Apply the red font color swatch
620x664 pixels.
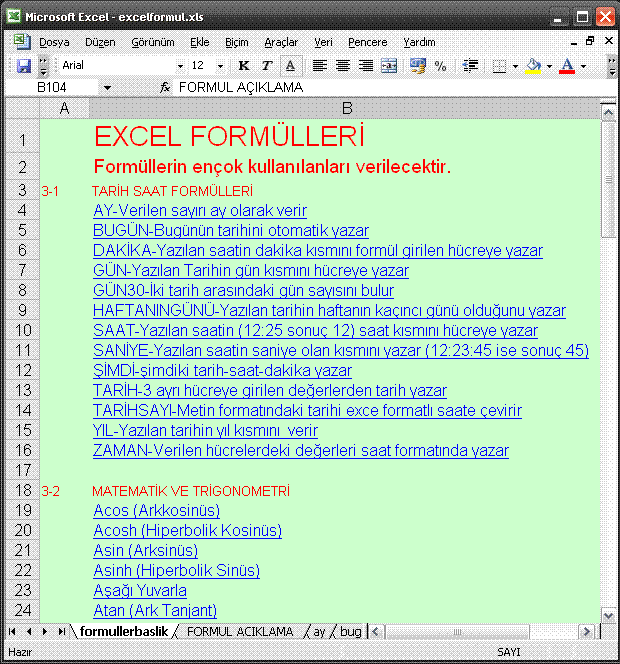point(567,66)
